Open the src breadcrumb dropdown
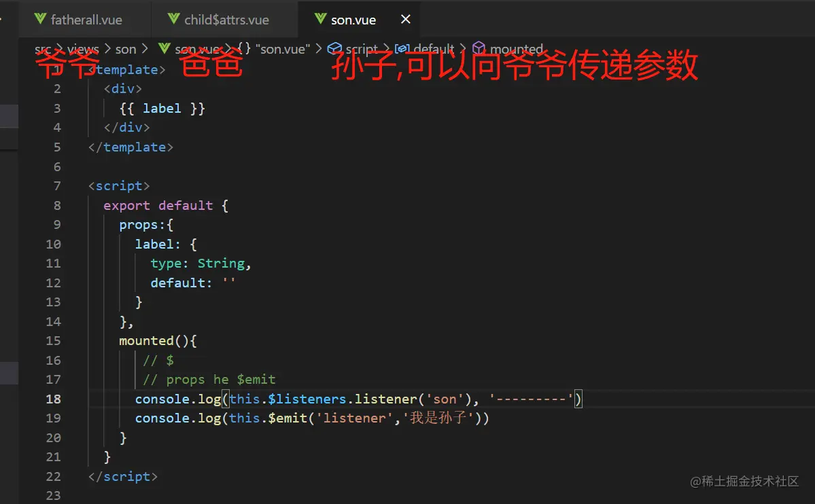Screen dimensions: 815x504 coord(42,49)
